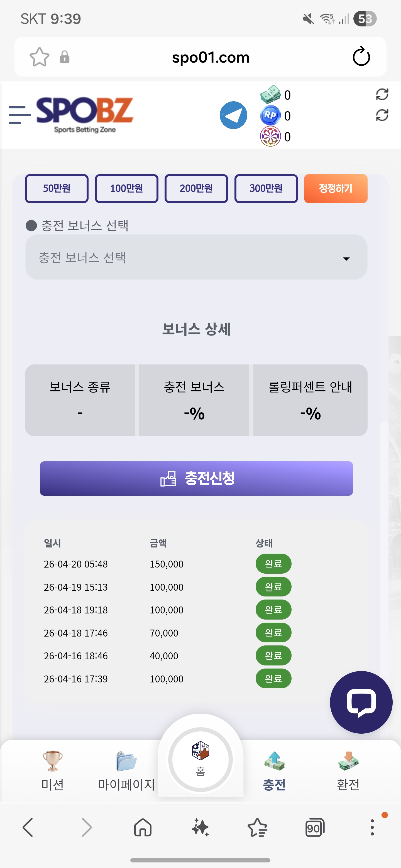Select the 300만원 amount button
Image resolution: width=401 pixels, height=868 pixels.
[x=266, y=188]
